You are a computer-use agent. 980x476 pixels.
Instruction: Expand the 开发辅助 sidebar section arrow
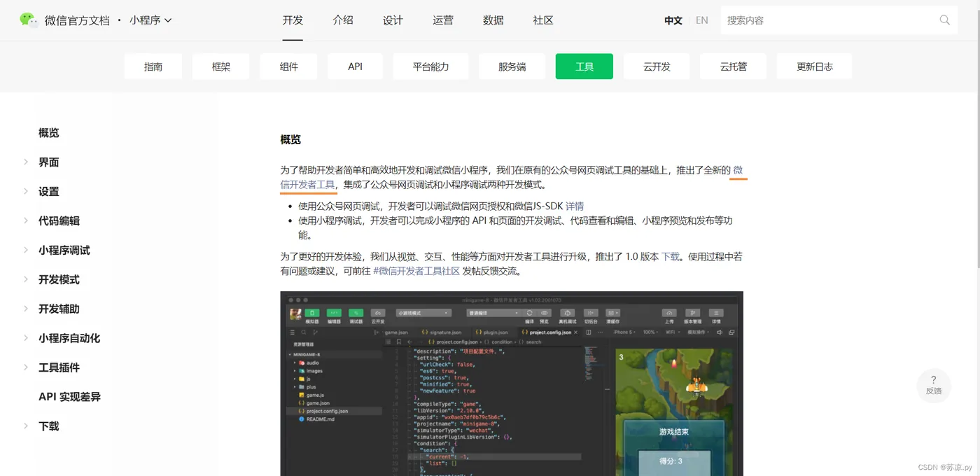[x=26, y=309]
